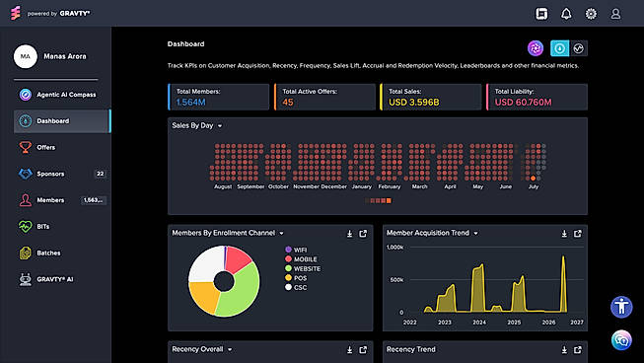
Task: Click the Batches files icon
Action: tap(25, 253)
